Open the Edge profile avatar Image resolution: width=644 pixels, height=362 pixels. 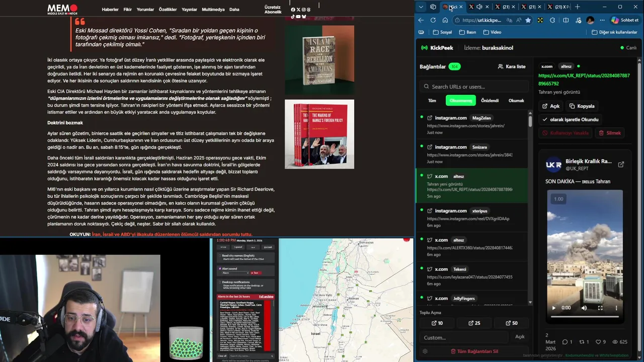(x=590, y=20)
